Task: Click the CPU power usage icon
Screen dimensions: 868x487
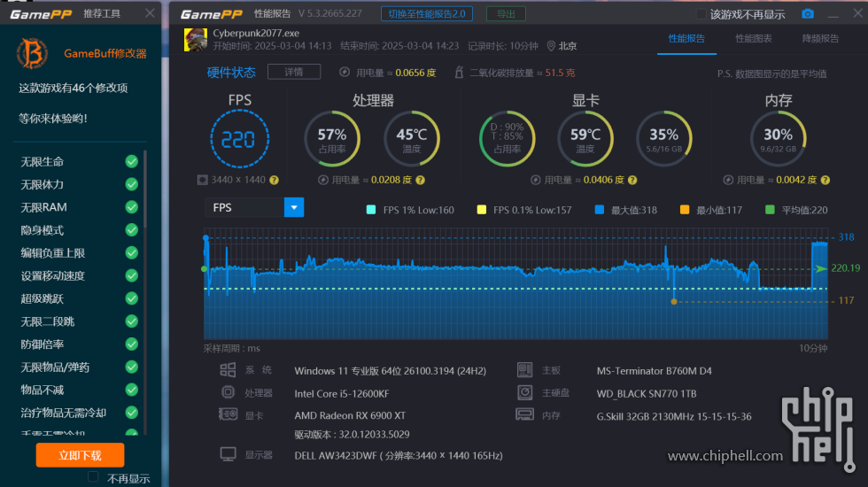Action: 323,180
